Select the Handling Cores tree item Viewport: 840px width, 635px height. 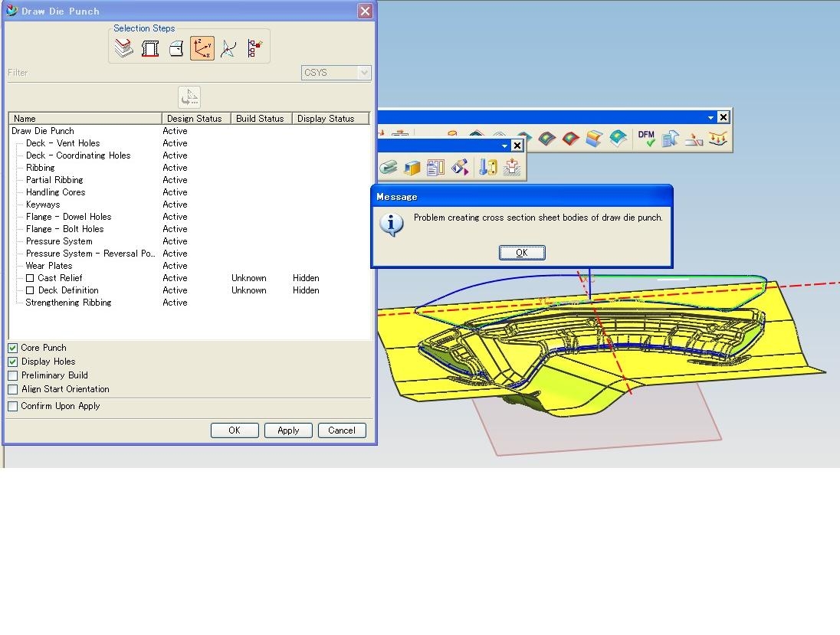tap(55, 193)
